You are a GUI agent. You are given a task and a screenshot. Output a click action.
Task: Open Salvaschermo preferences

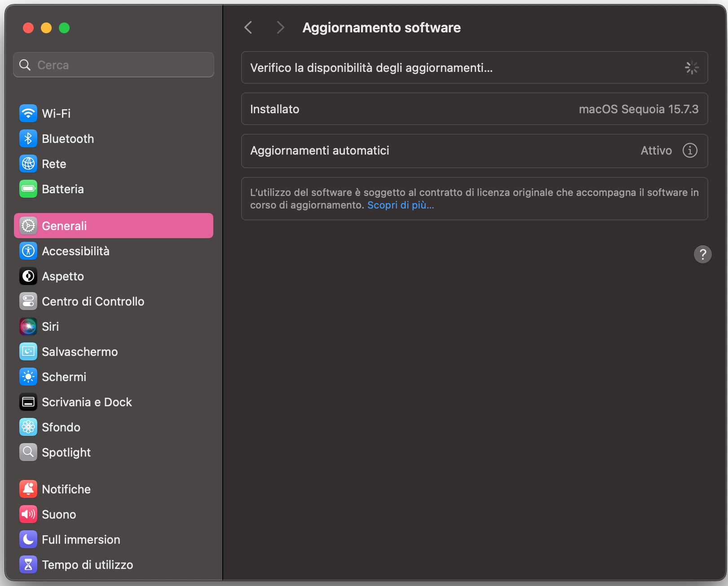79,351
